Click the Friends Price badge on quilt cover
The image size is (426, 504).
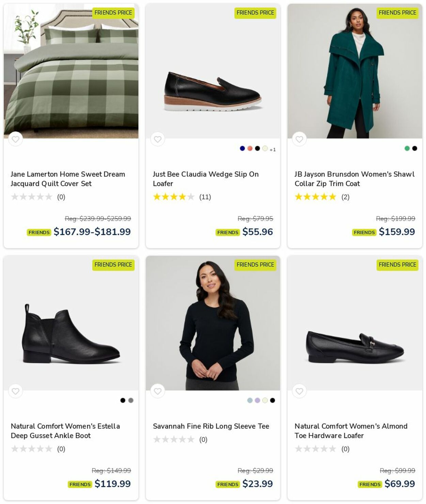113,13
